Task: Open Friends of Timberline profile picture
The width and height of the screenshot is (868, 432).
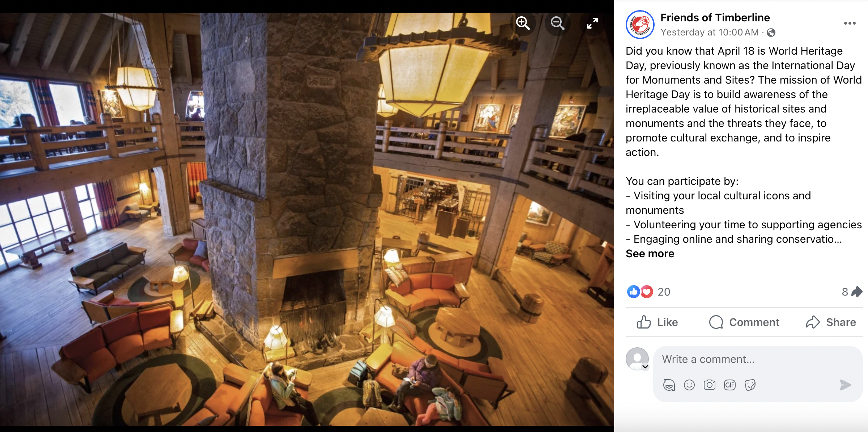Action: [x=640, y=25]
